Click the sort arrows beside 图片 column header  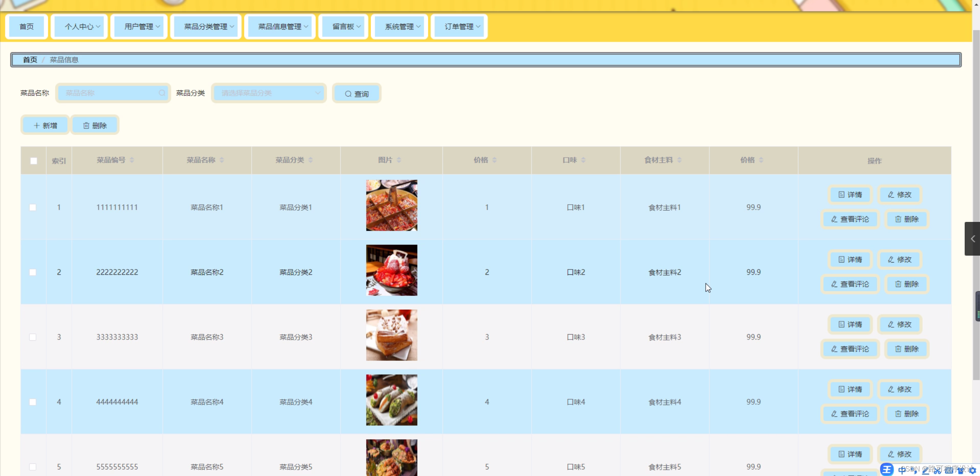coord(399,160)
